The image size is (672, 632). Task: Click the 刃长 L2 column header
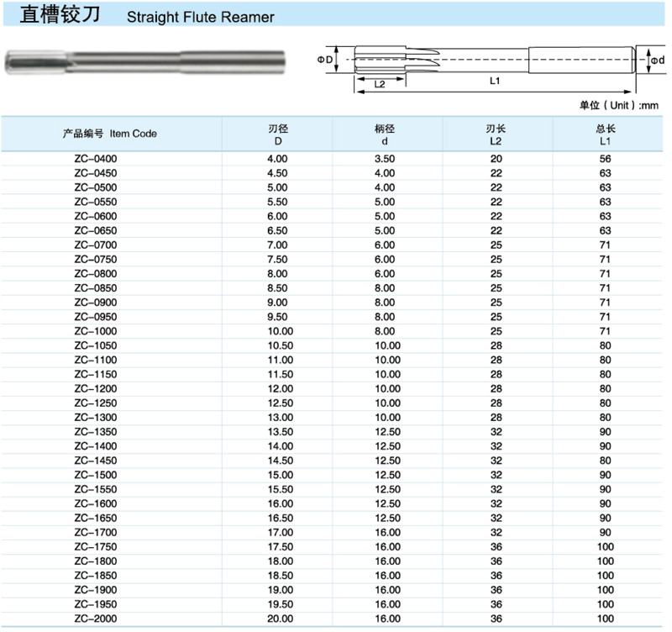[496, 134]
